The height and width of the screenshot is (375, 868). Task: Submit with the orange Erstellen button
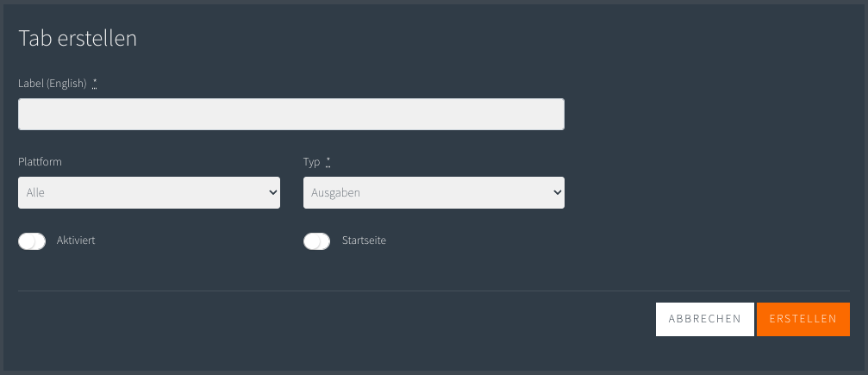pos(803,319)
